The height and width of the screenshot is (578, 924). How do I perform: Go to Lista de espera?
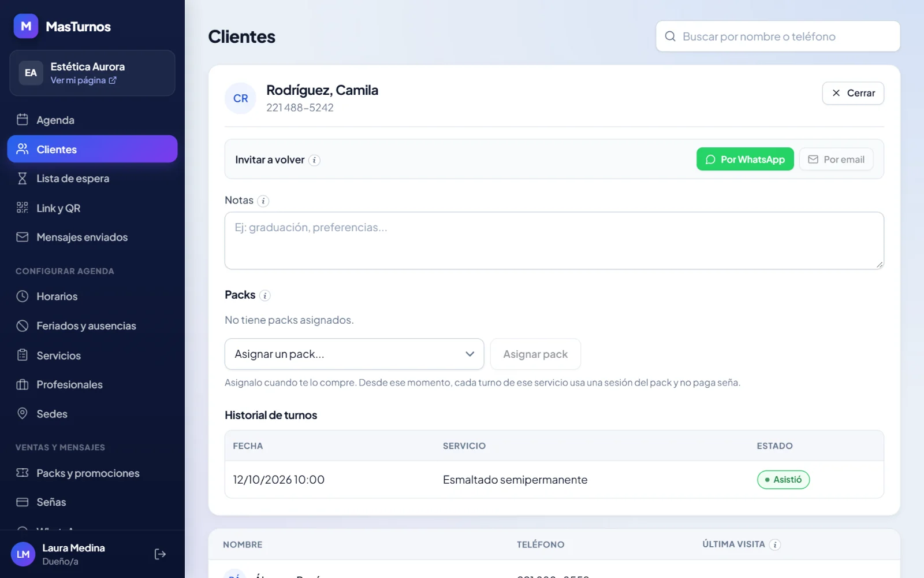pyautogui.click(x=92, y=179)
